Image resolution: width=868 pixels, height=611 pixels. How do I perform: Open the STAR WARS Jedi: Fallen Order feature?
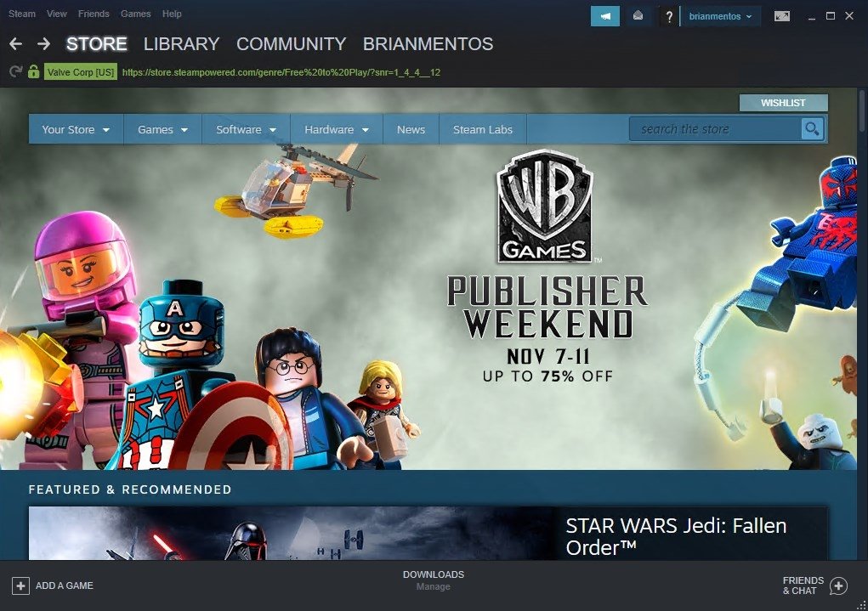(x=428, y=534)
